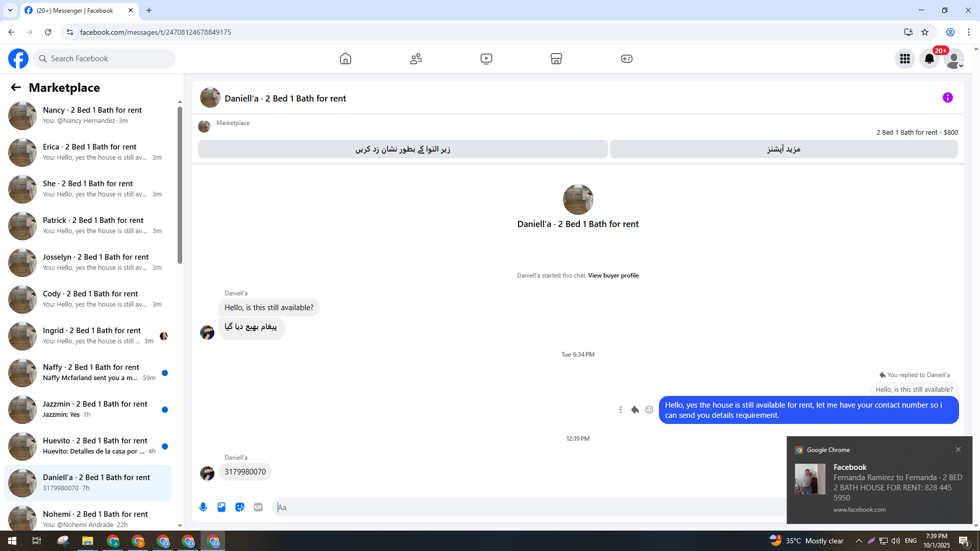
Task: Choose a sticker icon
Action: pyautogui.click(x=240, y=507)
